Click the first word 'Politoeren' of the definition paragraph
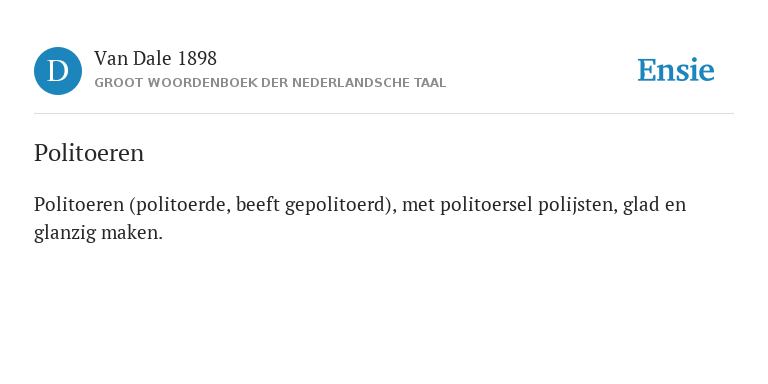This screenshot has width=768, height=384. tap(79, 204)
